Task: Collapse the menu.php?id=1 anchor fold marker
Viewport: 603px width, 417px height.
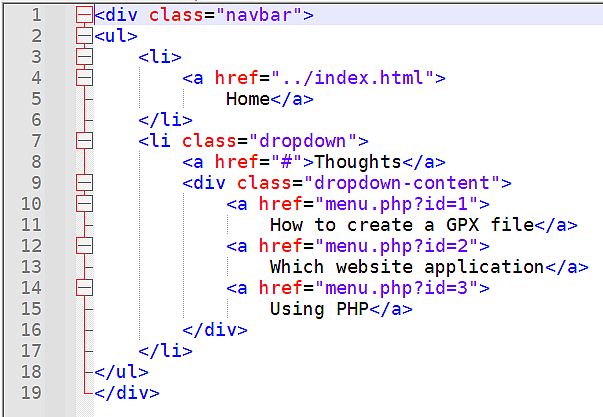Action: click(84, 204)
